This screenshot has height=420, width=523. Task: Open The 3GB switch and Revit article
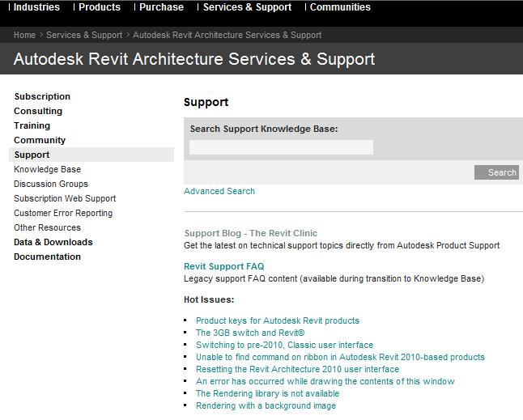(250, 333)
